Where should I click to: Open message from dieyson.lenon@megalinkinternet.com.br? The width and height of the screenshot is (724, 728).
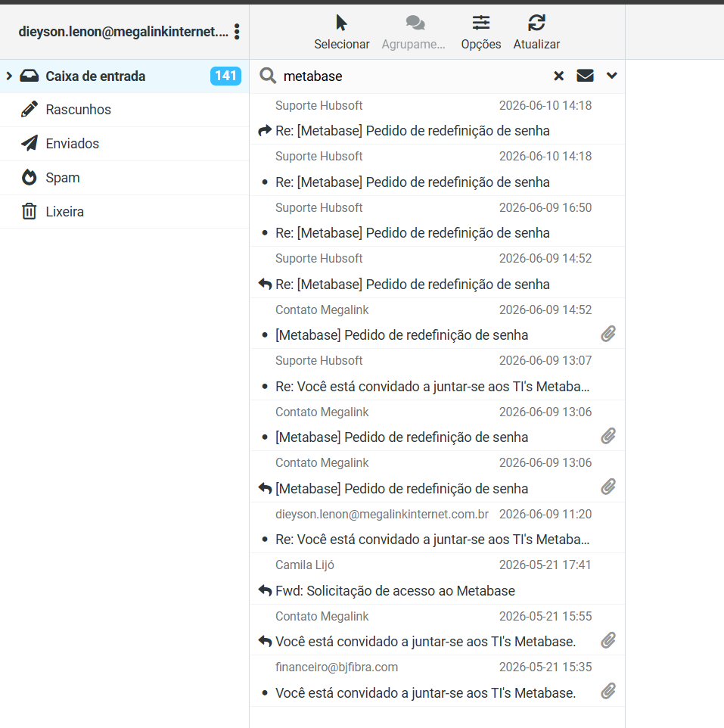[x=437, y=527]
